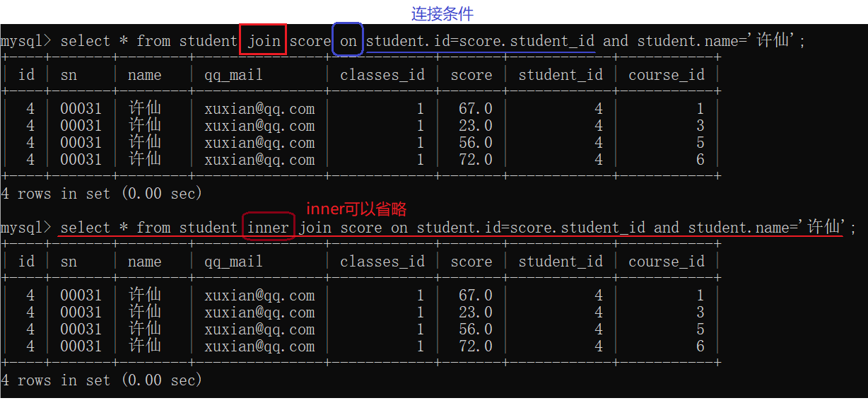
Task: Click the mysql> prompt of the inner join query
Action: tap(26, 227)
